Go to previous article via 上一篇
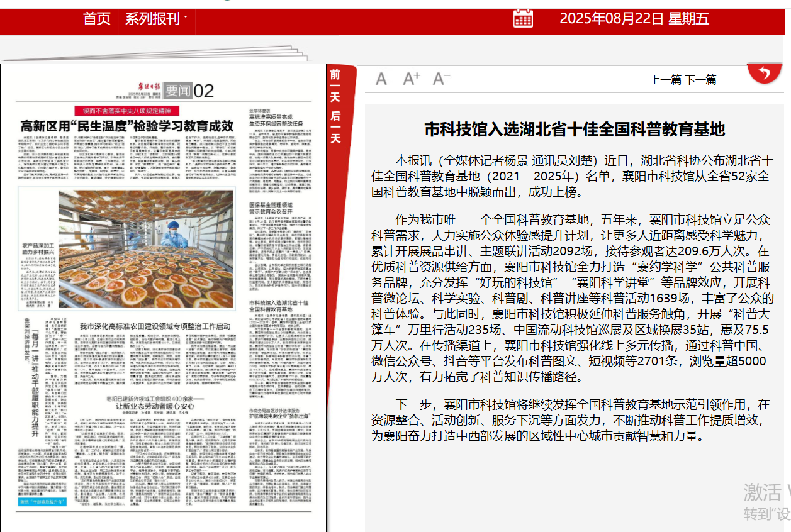The height and width of the screenshot is (532, 791). click(664, 79)
